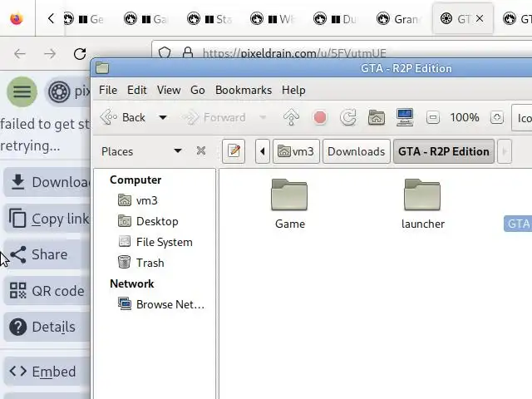Zoom in with the plus icon
The width and height of the screenshot is (532, 399).
(x=497, y=117)
